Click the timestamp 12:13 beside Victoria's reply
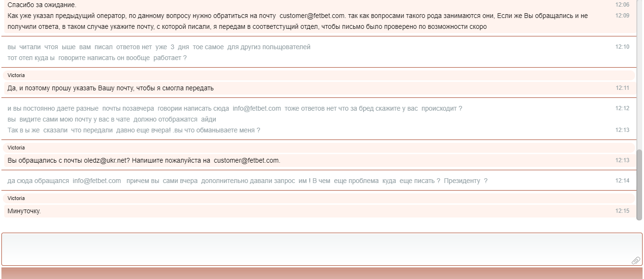 tap(623, 160)
